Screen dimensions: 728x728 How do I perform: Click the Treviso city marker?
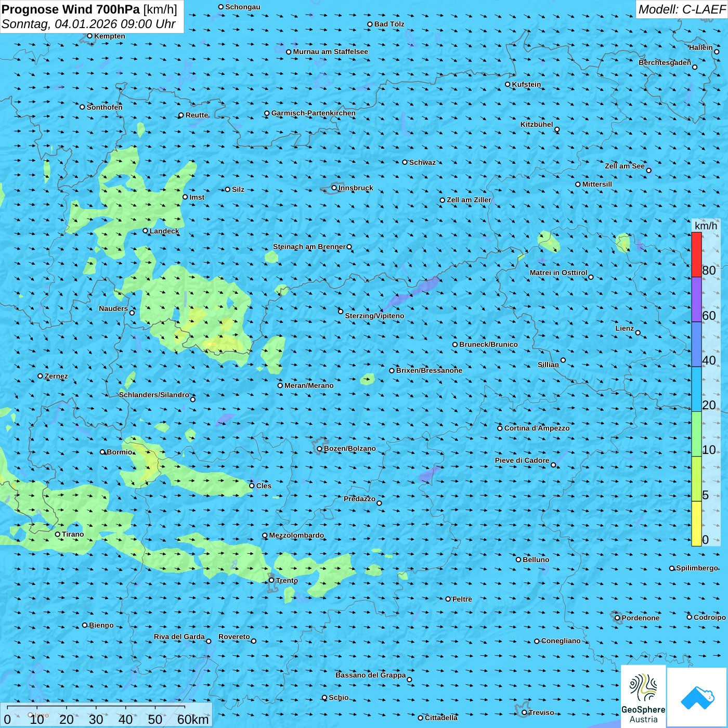click(x=524, y=712)
